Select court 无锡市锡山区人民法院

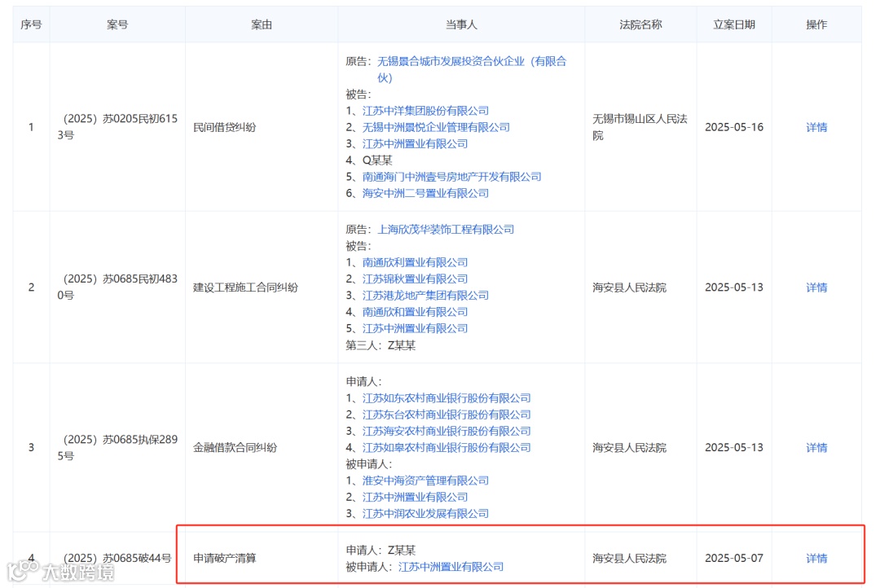coord(640,127)
